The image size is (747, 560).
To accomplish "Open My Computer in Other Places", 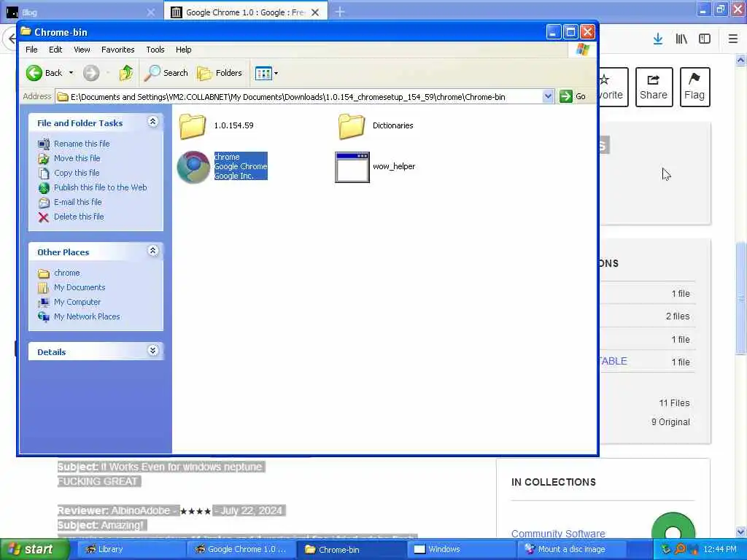I will click(77, 302).
